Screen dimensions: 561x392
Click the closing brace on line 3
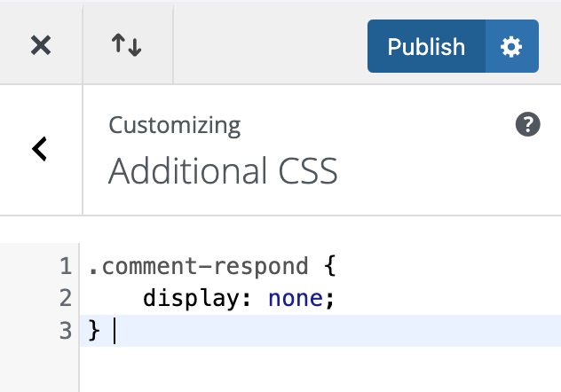pyautogui.click(x=94, y=330)
